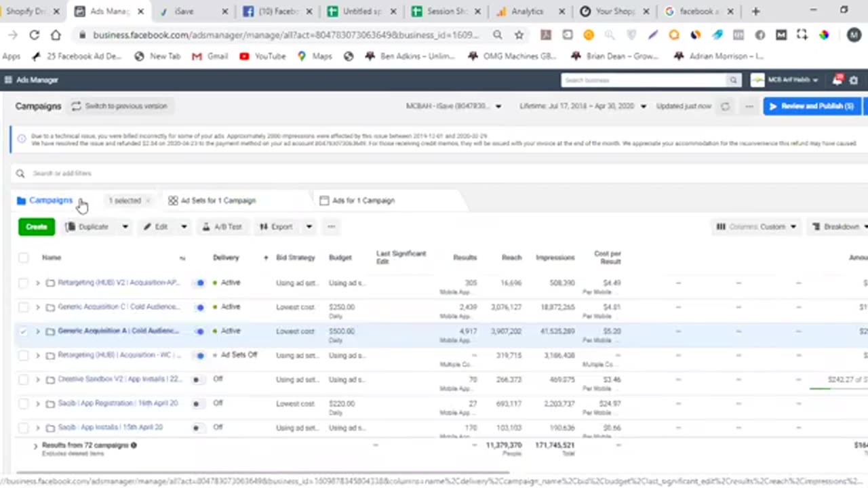
Task: Clear the 1 selected filter chip
Action: click(148, 201)
